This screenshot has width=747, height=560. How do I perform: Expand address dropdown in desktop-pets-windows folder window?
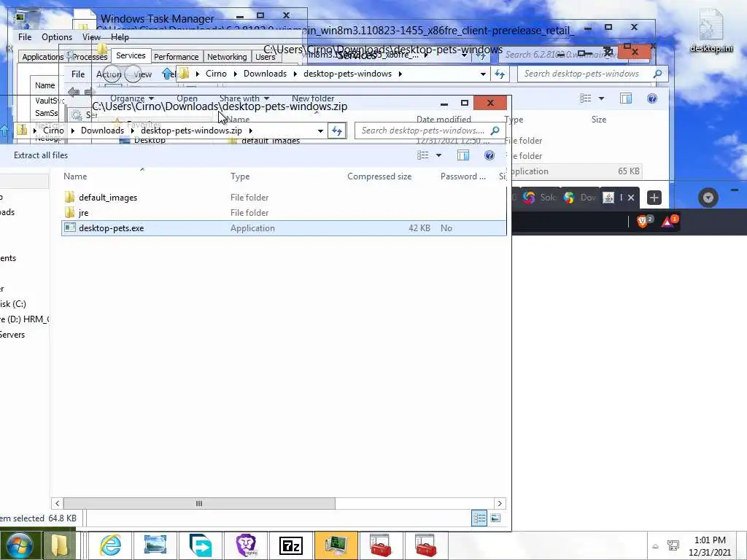point(483,74)
